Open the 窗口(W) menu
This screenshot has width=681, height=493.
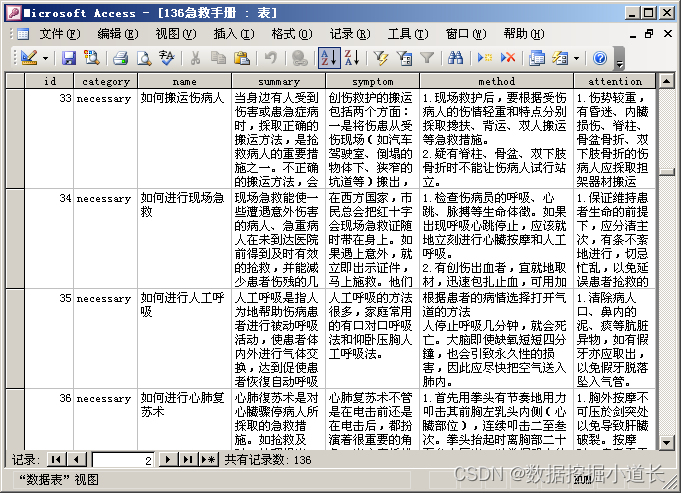[466, 34]
